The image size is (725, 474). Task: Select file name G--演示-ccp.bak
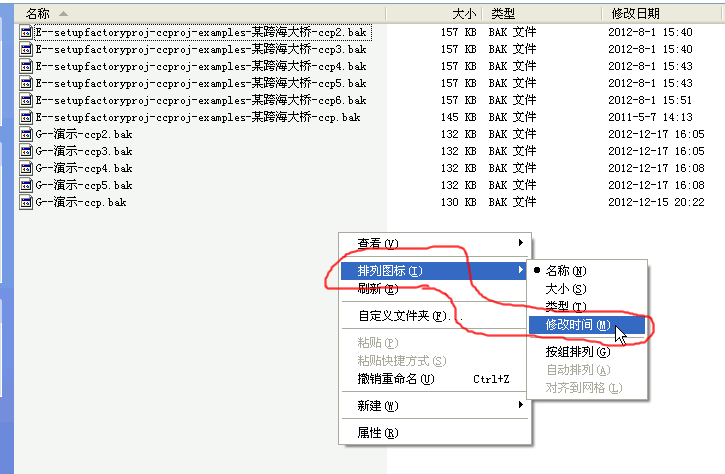[x=81, y=202]
